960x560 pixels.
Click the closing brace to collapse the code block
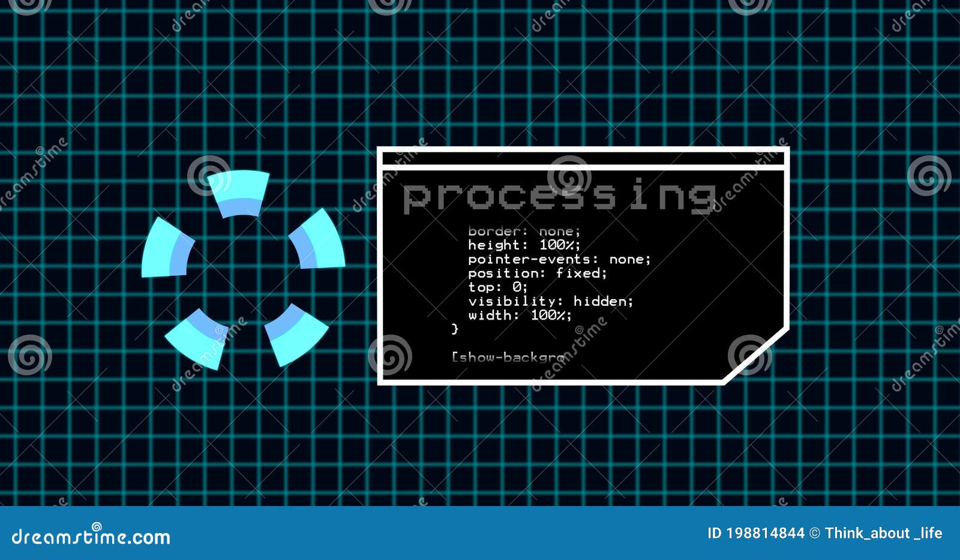click(454, 329)
